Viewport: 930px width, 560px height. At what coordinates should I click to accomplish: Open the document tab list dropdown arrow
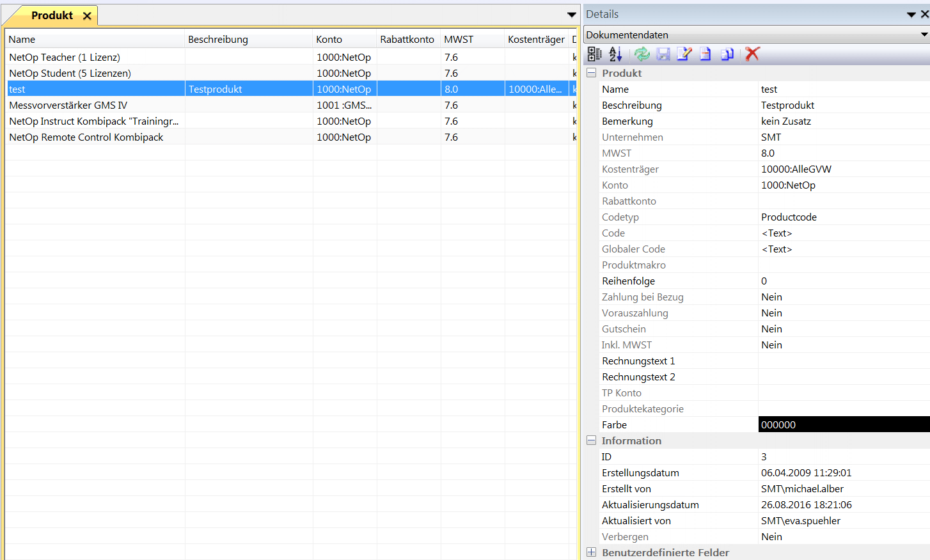click(x=571, y=15)
